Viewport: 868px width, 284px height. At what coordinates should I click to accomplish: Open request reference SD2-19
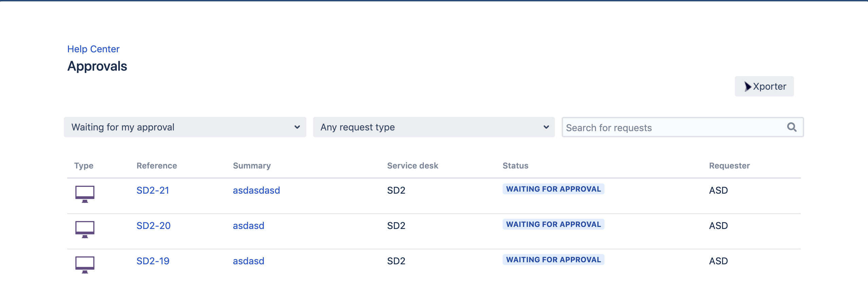pos(153,261)
